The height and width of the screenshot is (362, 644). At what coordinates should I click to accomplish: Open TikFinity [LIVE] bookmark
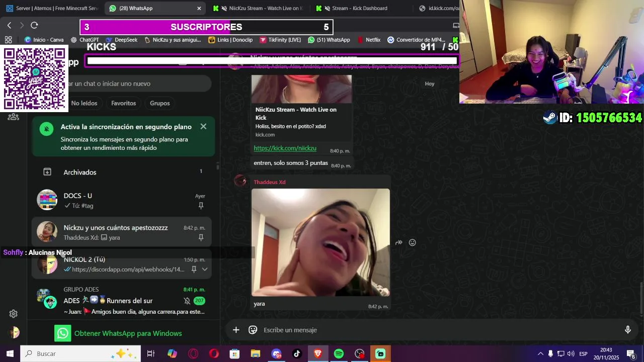point(280,40)
